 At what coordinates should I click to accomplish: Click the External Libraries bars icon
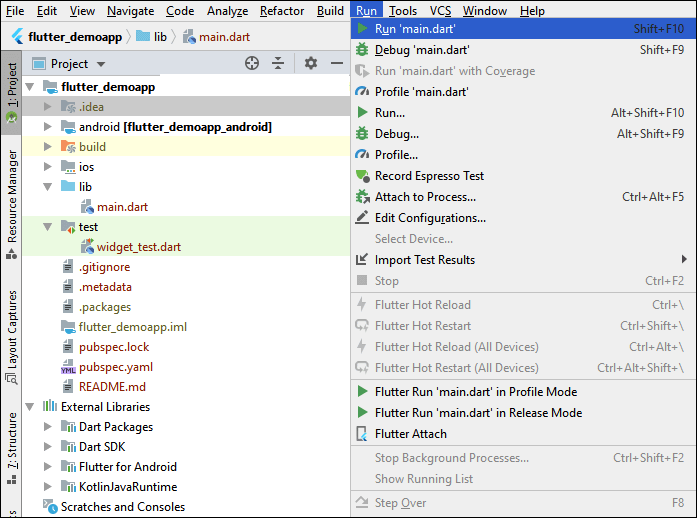(x=49, y=406)
